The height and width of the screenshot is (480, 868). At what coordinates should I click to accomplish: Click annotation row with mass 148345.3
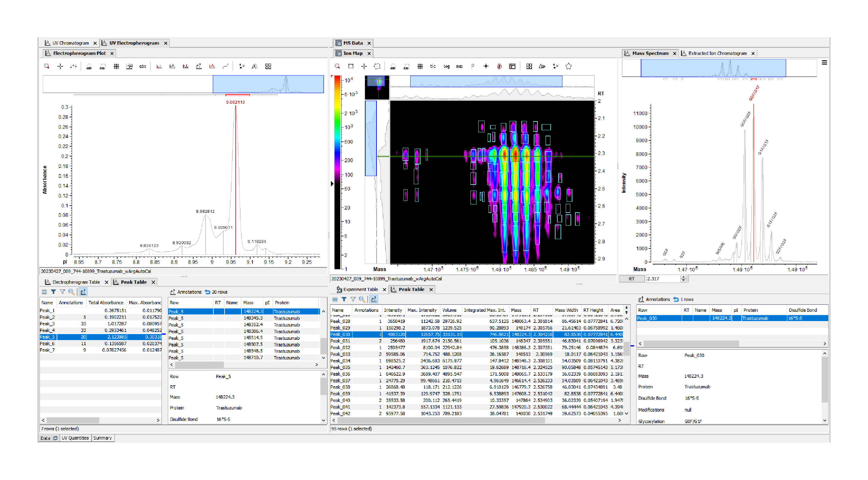pyautogui.click(x=244, y=318)
